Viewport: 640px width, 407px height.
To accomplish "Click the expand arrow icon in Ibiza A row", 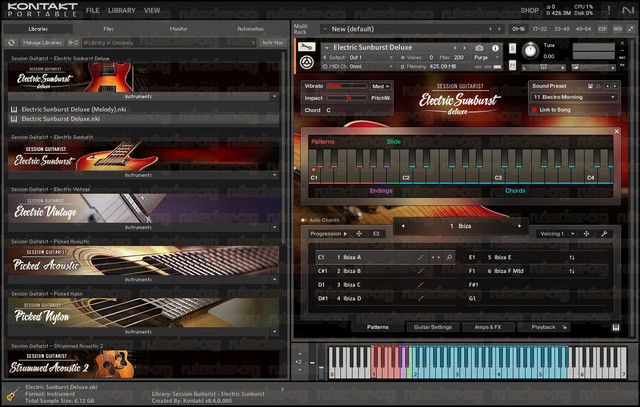I will point(420,257).
